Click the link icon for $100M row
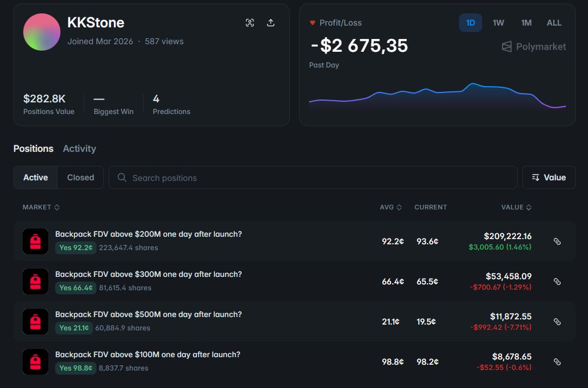Image resolution: width=588 pixels, height=388 pixels. click(557, 362)
